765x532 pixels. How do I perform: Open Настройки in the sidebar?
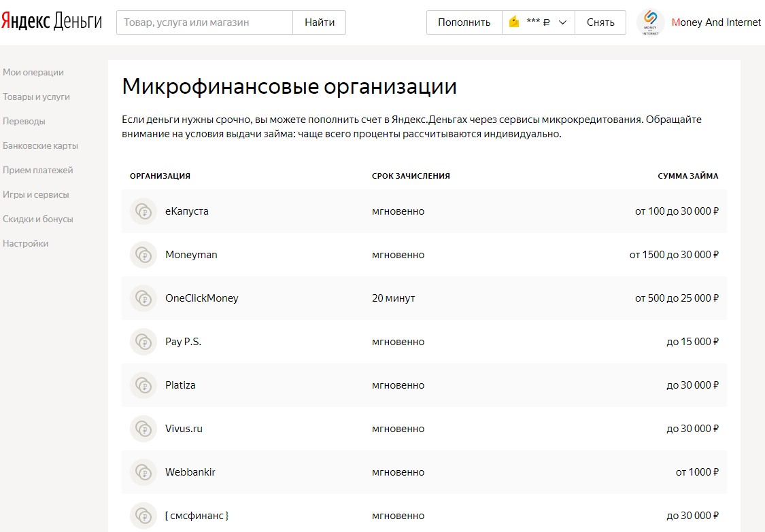(25, 243)
